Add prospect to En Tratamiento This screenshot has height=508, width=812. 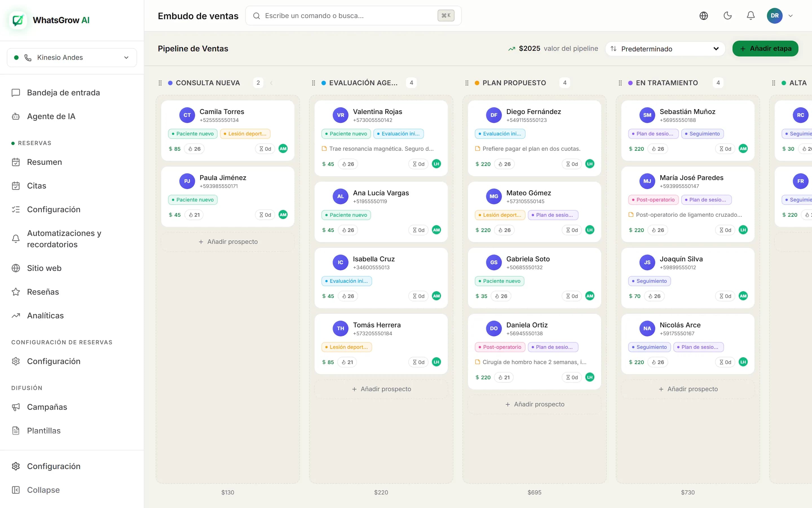688,389
